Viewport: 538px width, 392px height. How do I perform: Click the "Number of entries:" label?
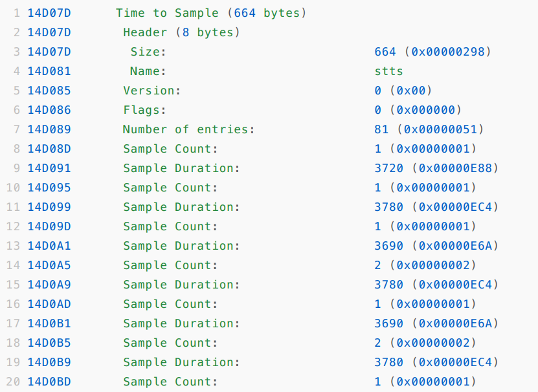click(x=188, y=129)
